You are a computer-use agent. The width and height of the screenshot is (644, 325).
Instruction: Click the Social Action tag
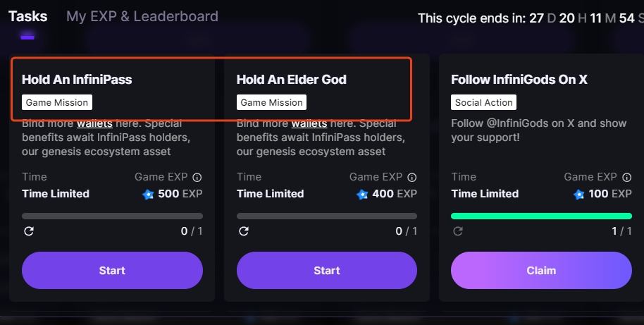483,103
